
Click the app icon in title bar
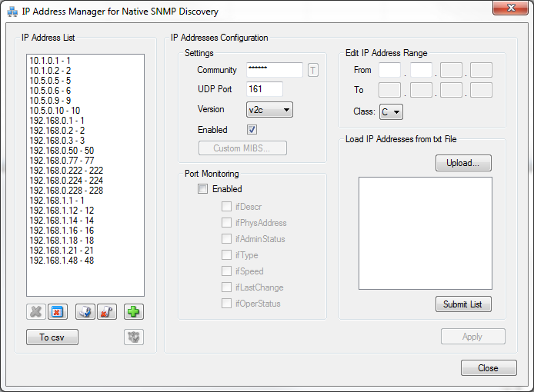[12, 12]
